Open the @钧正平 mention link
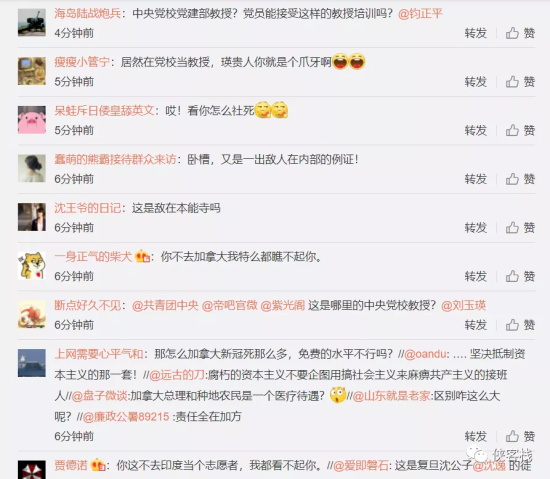The image size is (550, 479). pyautogui.click(x=420, y=14)
